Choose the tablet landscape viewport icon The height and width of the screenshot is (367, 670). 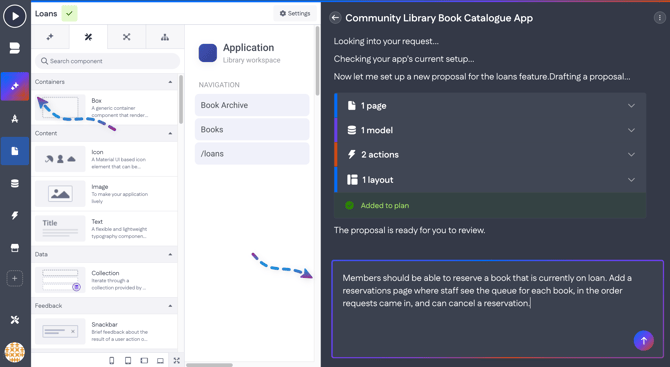pos(144,361)
